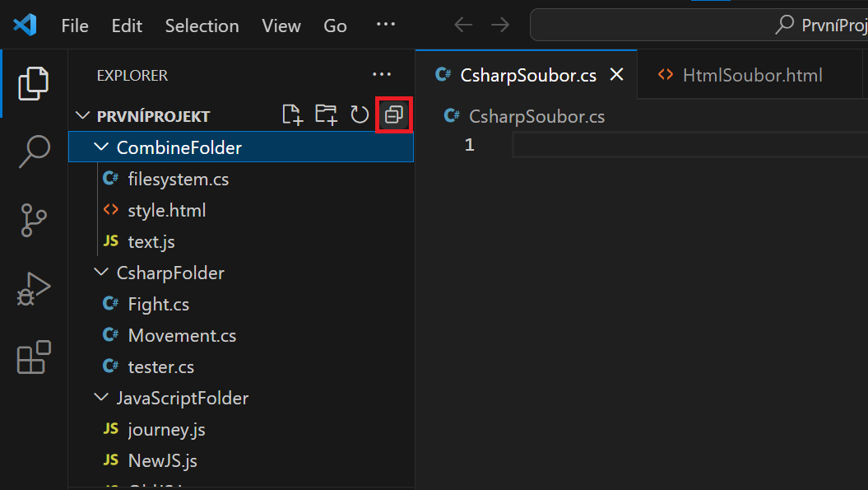Click the navigate forward arrow
Viewport: 868px width, 490px height.
(500, 25)
